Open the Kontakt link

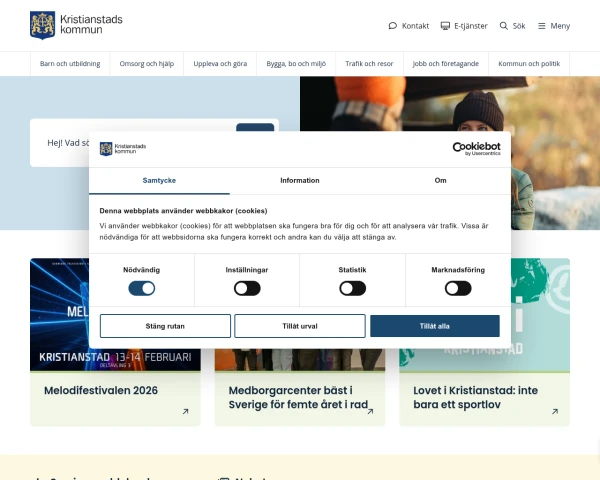409,26
